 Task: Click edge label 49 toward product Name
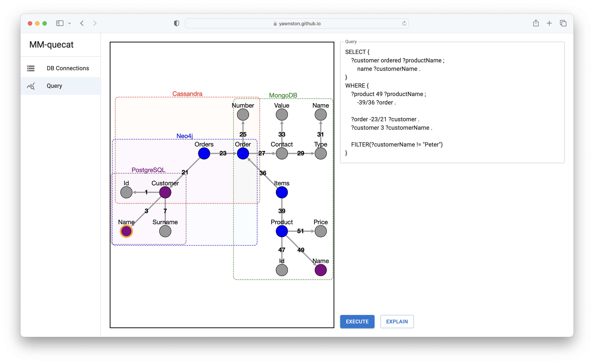(301, 250)
